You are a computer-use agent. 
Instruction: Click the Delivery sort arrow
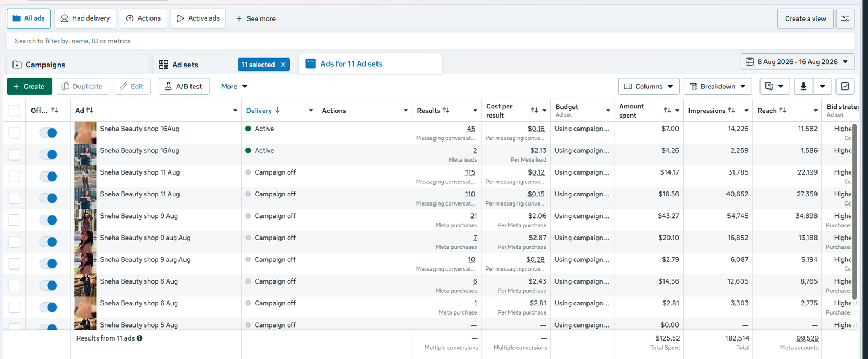pos(278,110)
